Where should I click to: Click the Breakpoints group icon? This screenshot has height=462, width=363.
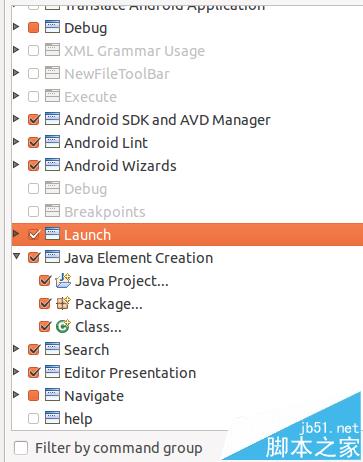tap(52, 211)
